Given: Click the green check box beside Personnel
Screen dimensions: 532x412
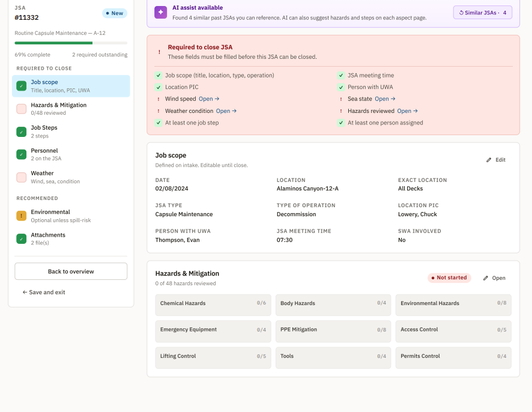Looking at the screenshot, I should pos(22,154).
